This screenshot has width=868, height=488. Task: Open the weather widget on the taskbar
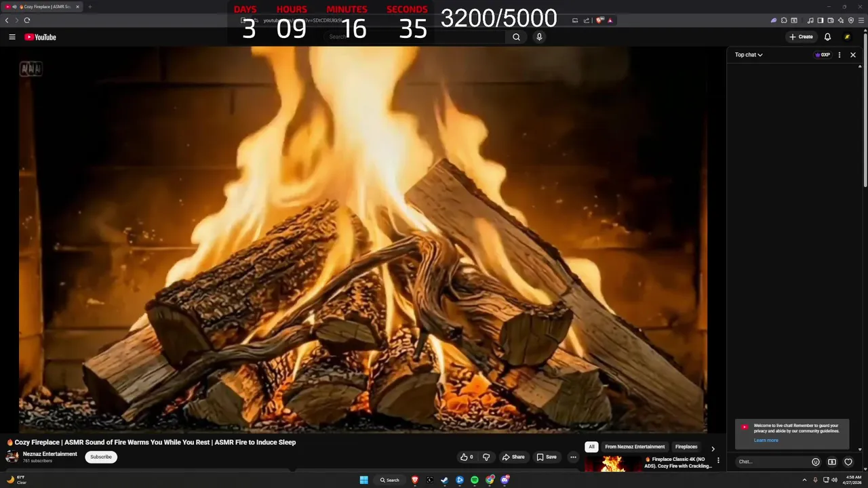[16, 480]
